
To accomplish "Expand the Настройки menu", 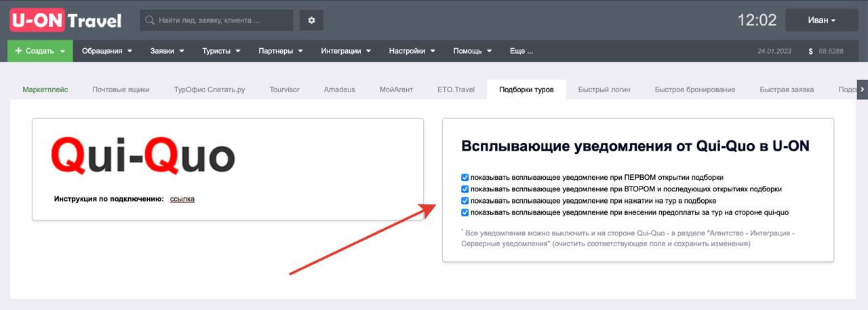I will tap(412, 51).
